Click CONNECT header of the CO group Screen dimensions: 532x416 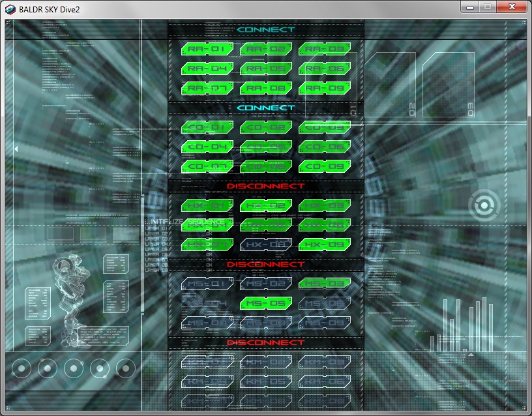click(x=266, y=108)
